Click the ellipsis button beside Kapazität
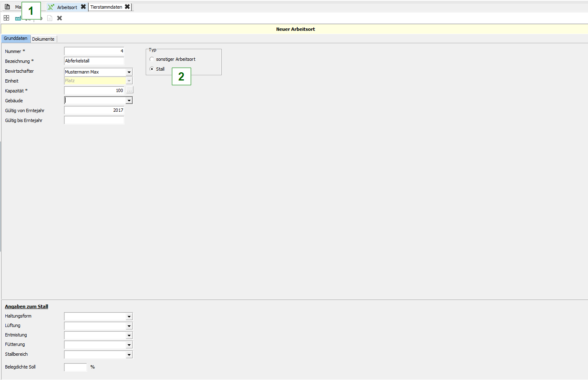 pos(129,90)
